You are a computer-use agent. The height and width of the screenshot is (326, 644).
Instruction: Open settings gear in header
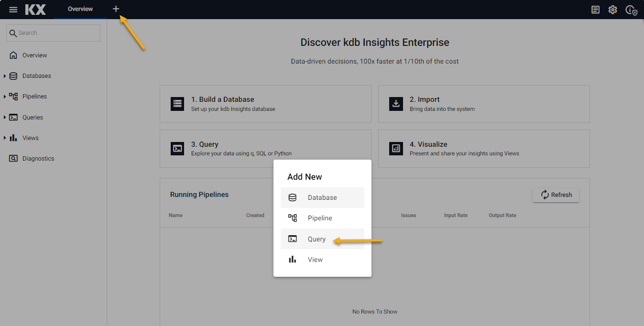click(x=612, y=10)
